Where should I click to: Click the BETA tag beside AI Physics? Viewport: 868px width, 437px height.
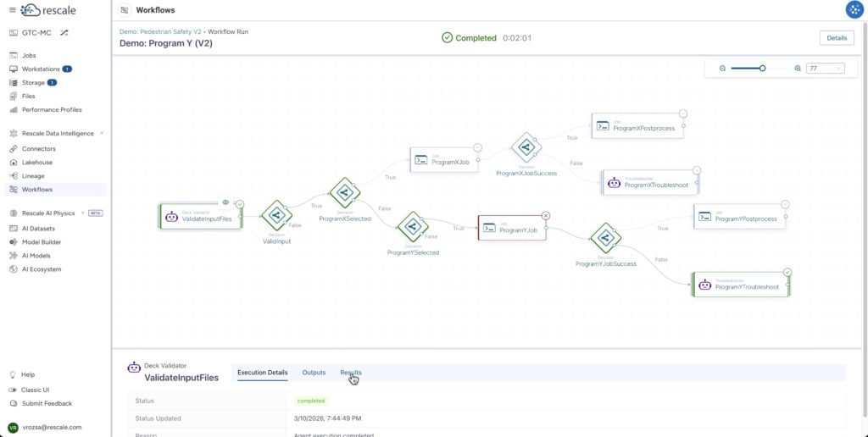(96, 213)
